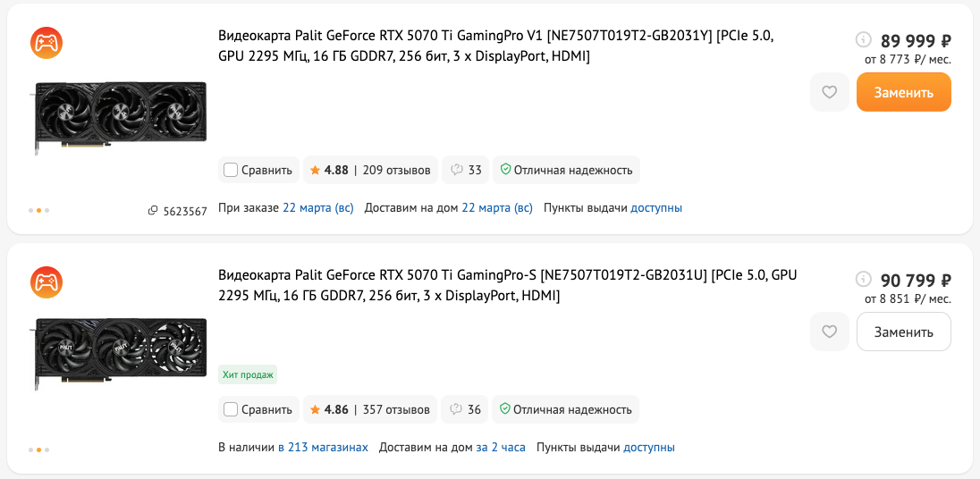Image resolution: width=980 pixels, height=479 pixels.
Task: Tick the Сравнить checkbox for GamingPro V1
Action: (231, 170)
